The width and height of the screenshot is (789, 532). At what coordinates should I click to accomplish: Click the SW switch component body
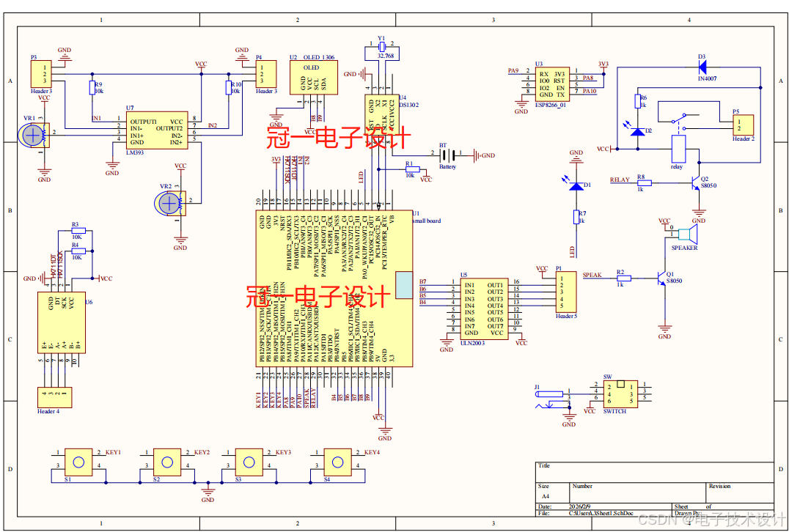point(620,394)
